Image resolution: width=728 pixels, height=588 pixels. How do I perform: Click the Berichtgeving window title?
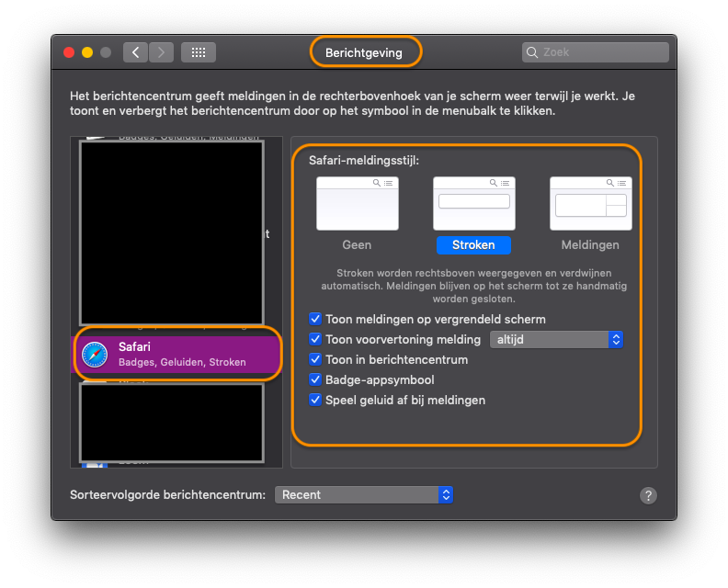coord(363,53)
